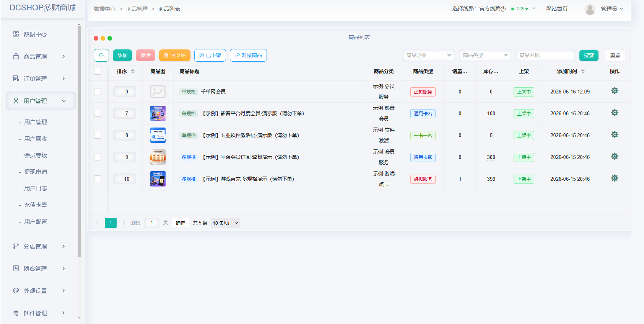Image resolution: width=644 pixels, height=324 pixels.
Task: Open placeholder image of 千单网会员
Action: pyautogui.click(x=158, y=92)
